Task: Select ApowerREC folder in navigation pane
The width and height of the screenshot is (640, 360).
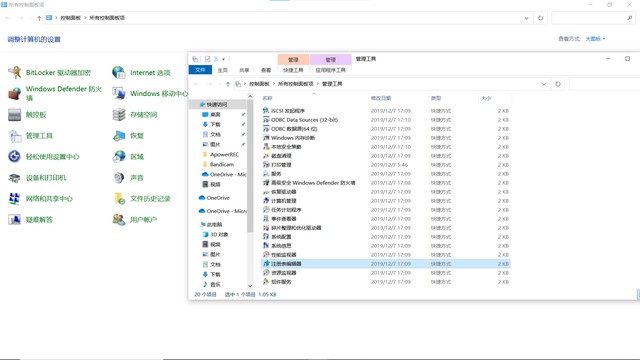Action: pyautogui.click(x=224, y=154)
